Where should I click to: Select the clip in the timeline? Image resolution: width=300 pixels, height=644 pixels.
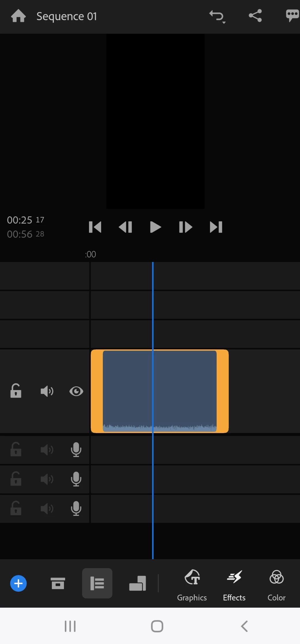coord(160,391)
